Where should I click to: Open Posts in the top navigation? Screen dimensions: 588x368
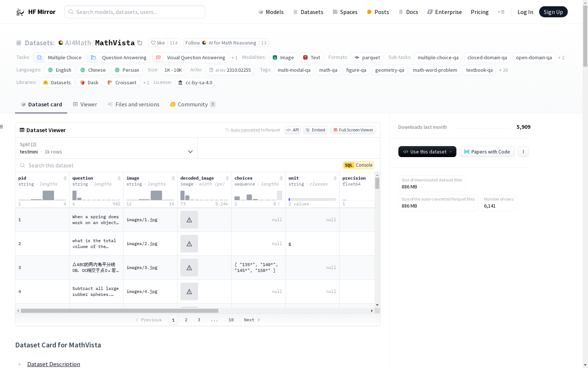pyautogui.click(x=378, y=12)
